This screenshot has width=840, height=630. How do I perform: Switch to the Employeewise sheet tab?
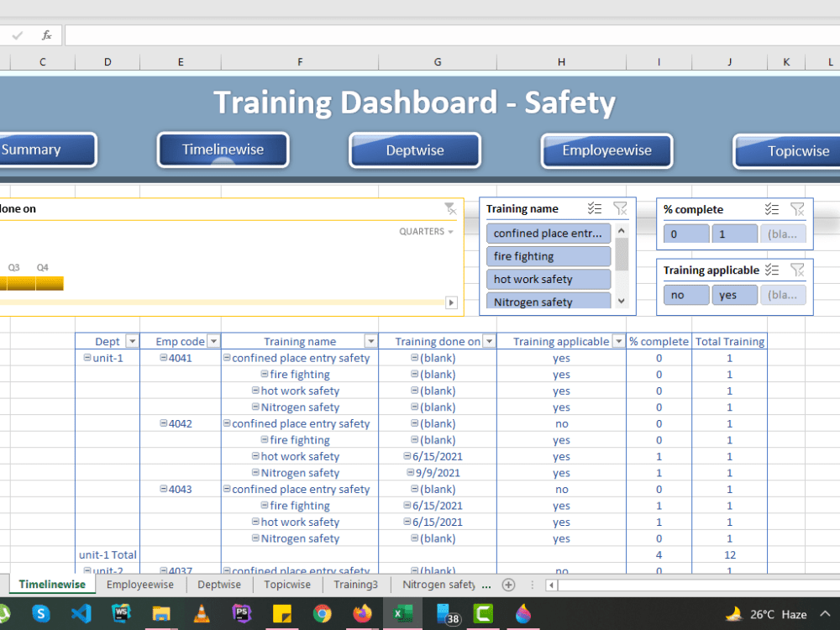pos(140,584)
